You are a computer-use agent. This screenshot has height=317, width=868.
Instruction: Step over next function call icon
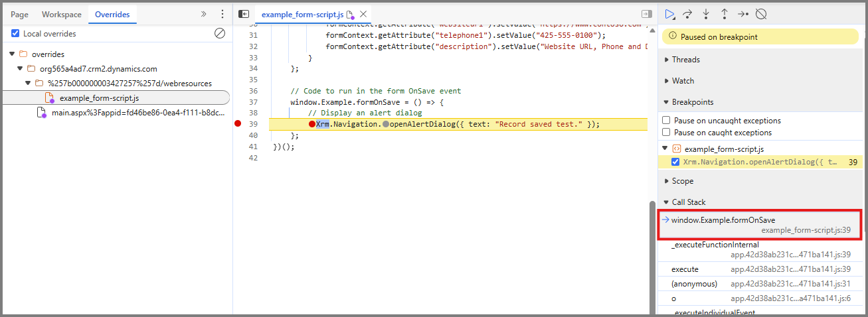pyautogui.click(x=689, y=14)
